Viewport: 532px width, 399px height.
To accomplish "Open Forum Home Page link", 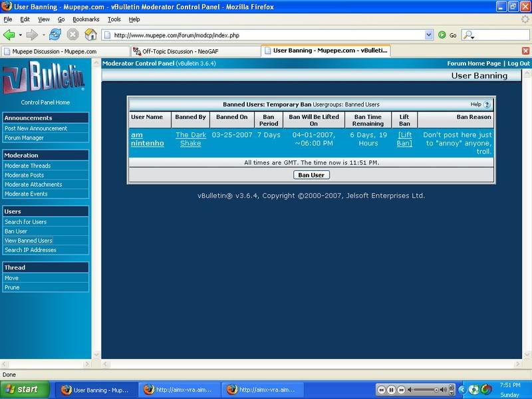I will [x=473, y=63].
